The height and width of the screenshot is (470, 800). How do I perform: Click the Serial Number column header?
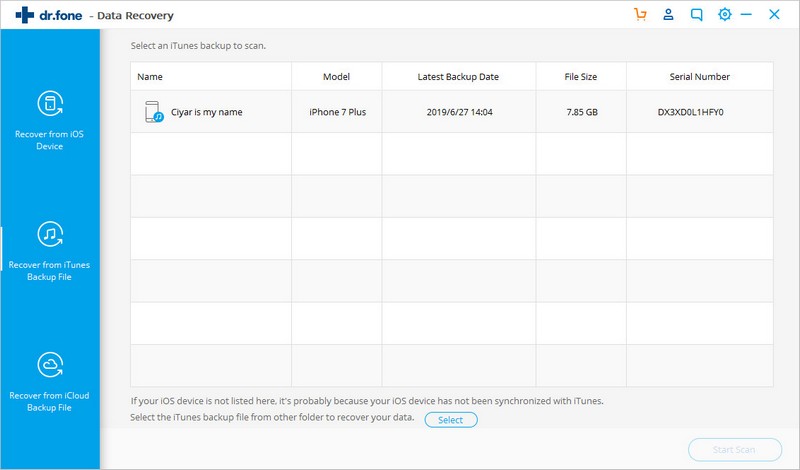pos(699,77)
